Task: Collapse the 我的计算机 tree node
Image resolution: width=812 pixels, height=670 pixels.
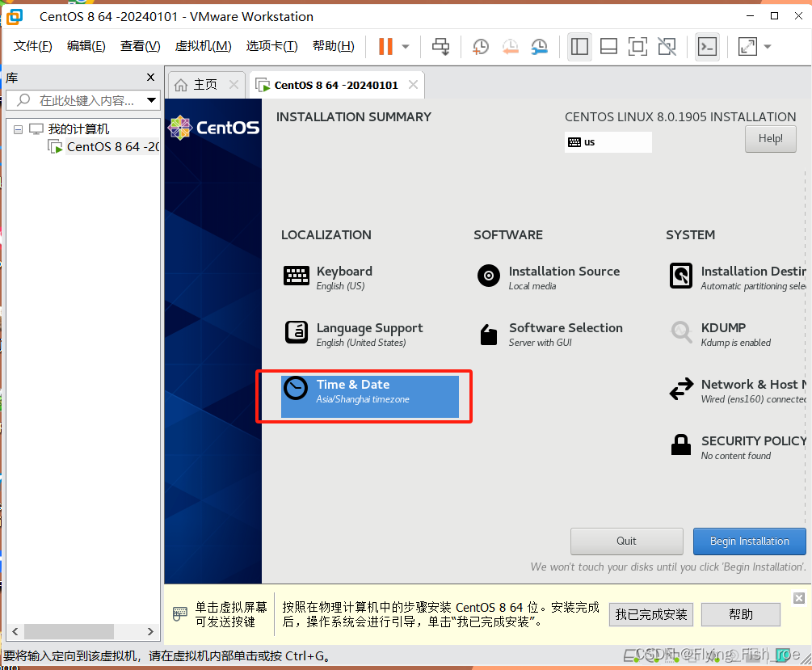Action: tap(18, 129)
